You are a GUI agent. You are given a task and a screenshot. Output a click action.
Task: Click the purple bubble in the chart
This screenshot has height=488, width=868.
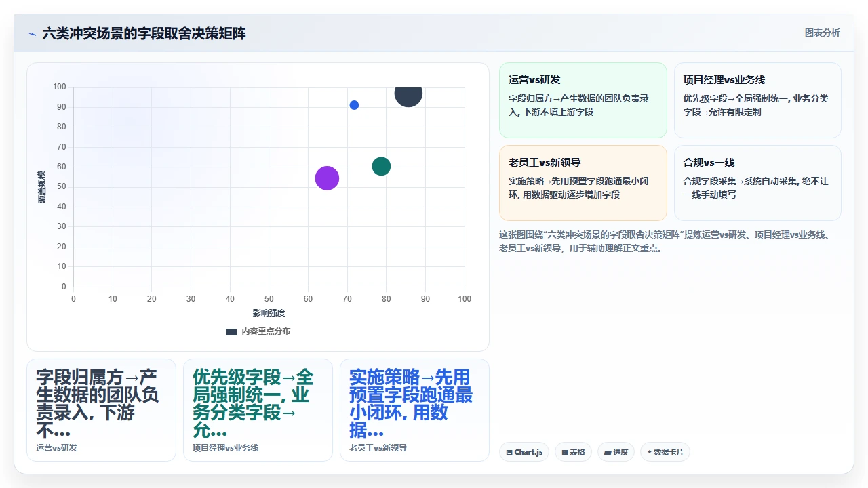pyautogui.click(x=327, y=178)
